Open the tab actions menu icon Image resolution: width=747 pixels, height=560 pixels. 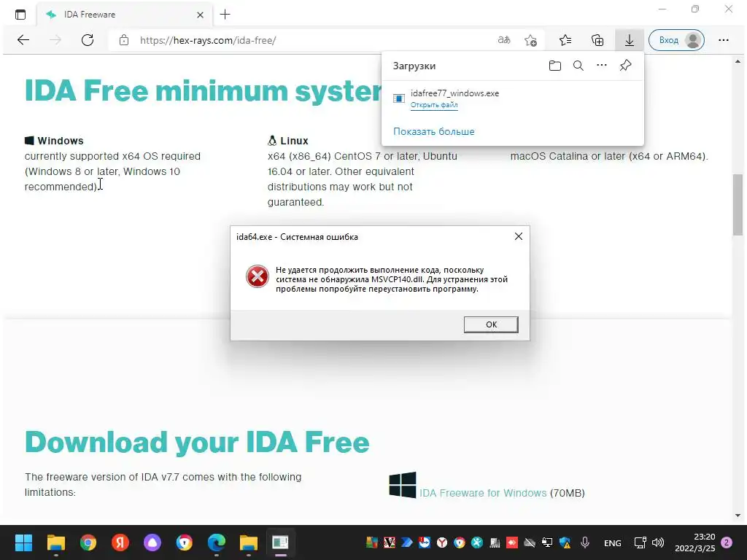[20, 15]
